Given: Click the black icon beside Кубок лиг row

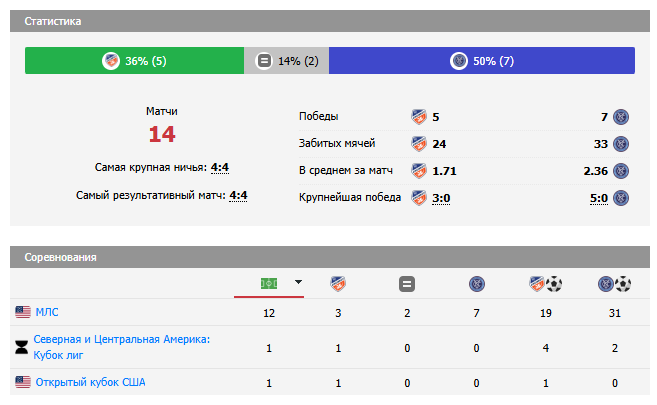Looking at the screenshot, I should pos(23,347).
